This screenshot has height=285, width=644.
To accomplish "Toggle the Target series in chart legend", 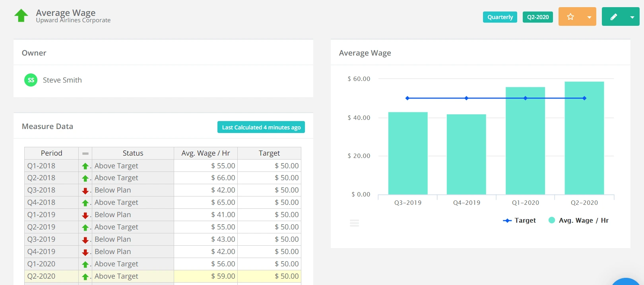I will [x=520, y=220].
